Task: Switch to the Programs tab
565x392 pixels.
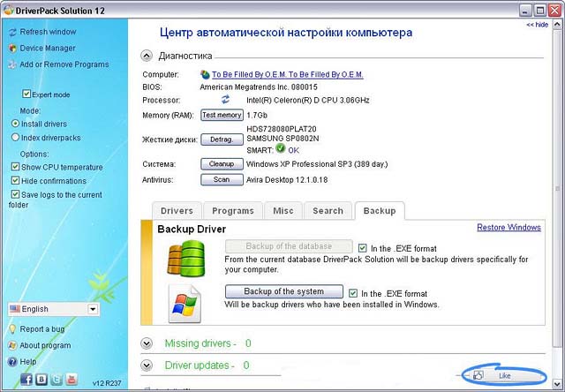Action: click(x=233, y=211)
